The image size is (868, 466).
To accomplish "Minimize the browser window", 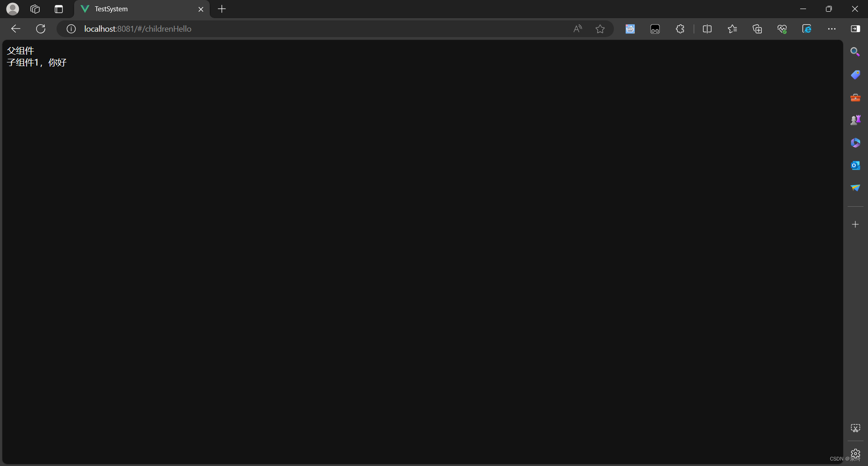I will pos(803,9).
